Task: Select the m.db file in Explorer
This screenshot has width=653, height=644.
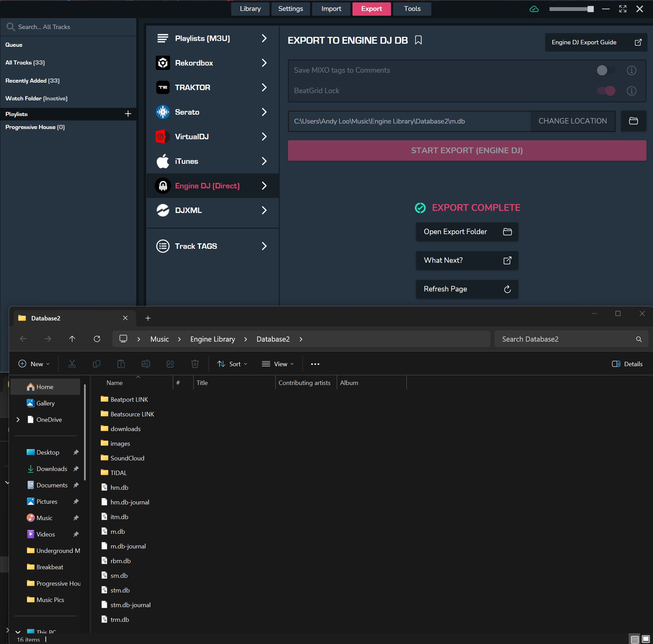Action: [x=117, y=531]
